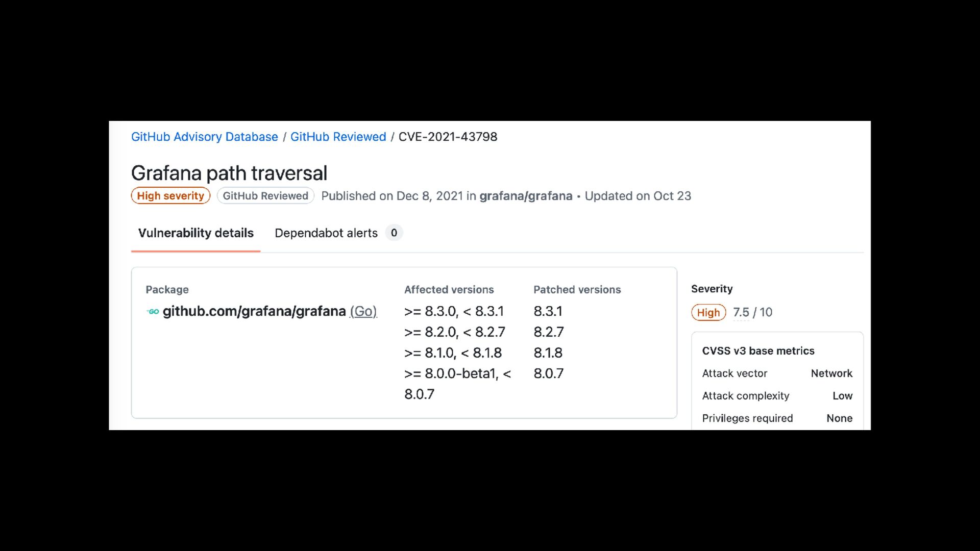Click patched version 8.3.1
980x551 pixels.
(x=548, y=311)
